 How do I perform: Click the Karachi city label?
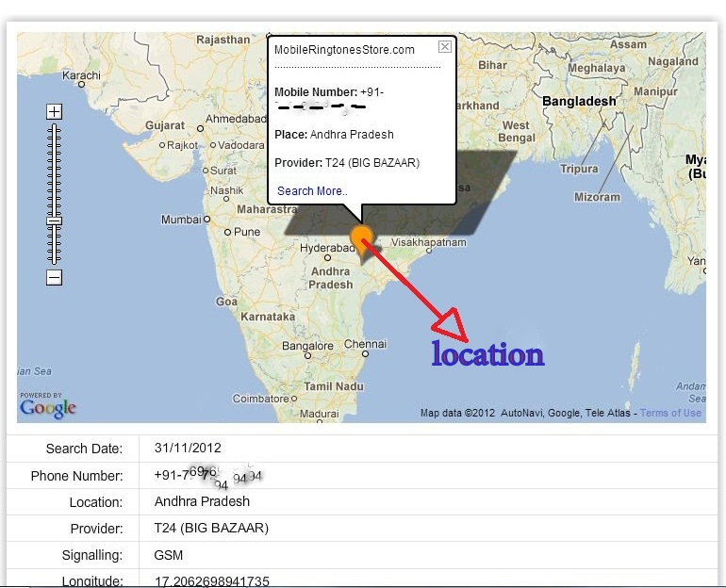pyautogui.click(x=81, y=75)
